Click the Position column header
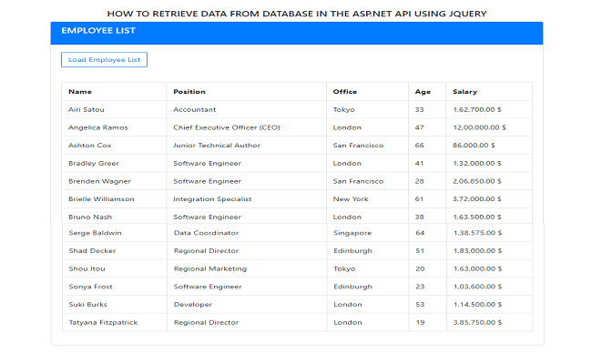The height and width of the screenshot is (364, 592). (x=189, y=92)
